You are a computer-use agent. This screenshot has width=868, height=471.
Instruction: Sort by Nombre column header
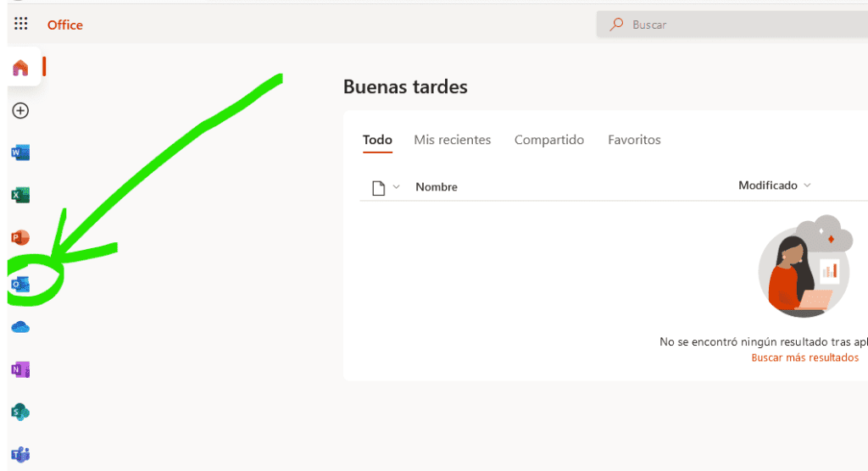437,187
